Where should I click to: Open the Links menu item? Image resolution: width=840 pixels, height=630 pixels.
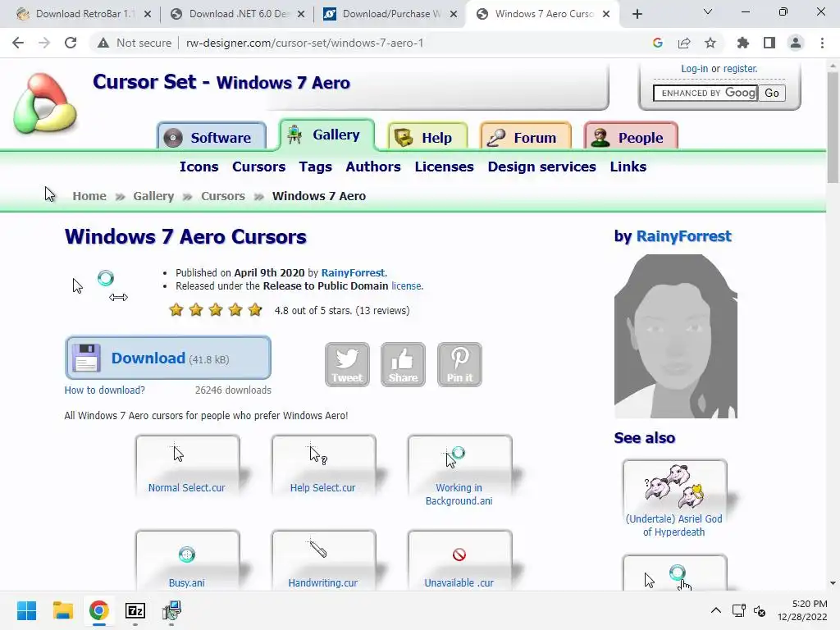(628, 167)
